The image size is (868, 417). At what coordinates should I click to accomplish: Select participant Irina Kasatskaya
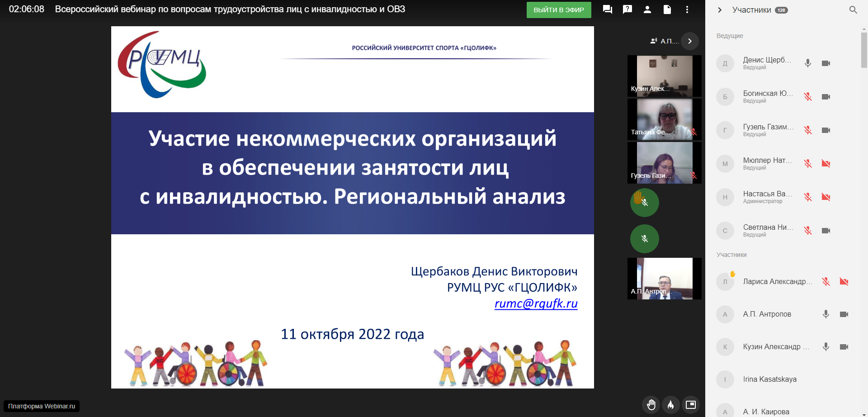coord(769,379)
